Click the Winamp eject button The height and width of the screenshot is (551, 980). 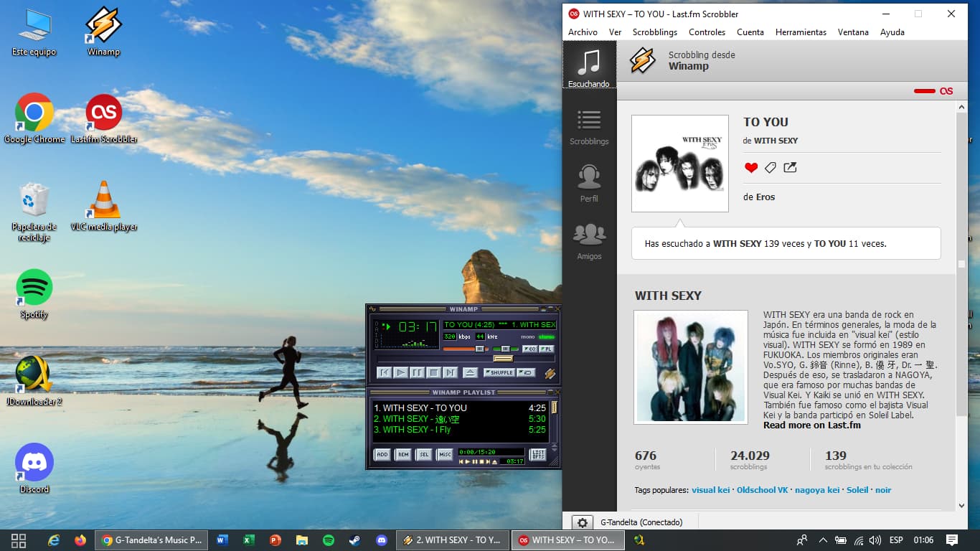pos(470,372)
